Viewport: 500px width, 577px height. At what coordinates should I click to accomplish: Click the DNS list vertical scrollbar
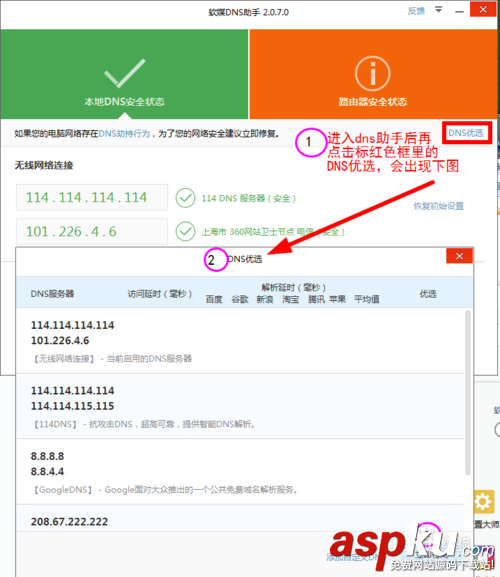[x=468, y=392]
